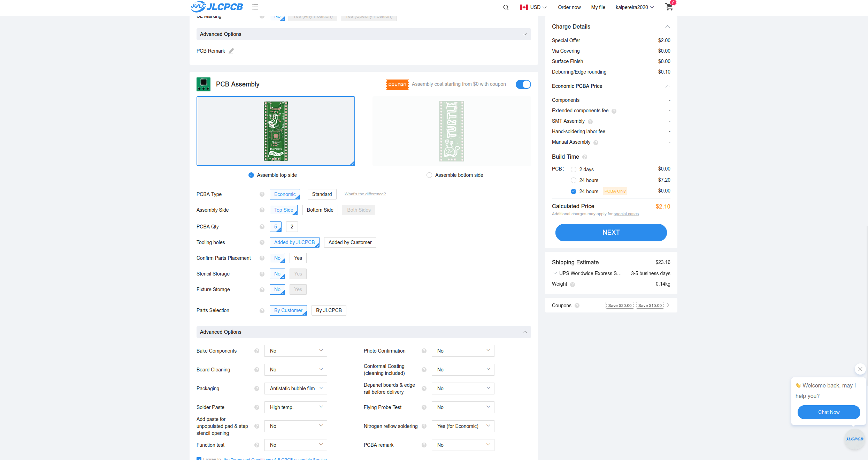Click help icon next to PCBA Type
868x460 pixels.
click(x=262, y=194)
